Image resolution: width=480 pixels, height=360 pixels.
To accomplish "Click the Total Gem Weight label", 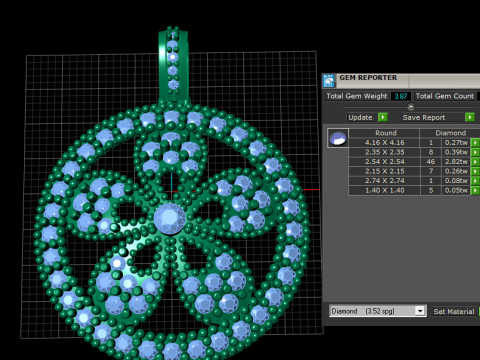I will click(x=357, y=96).
